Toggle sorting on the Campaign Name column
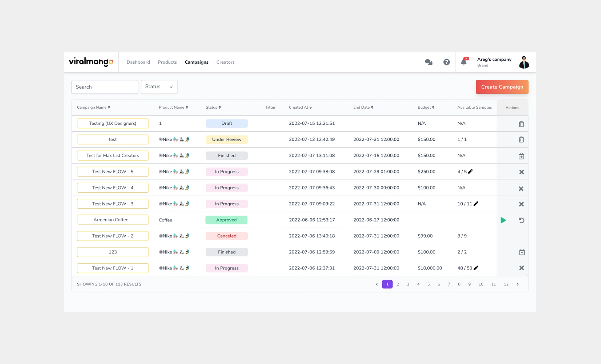This screenshot has width=601, height=364. (x=109, y=107)
